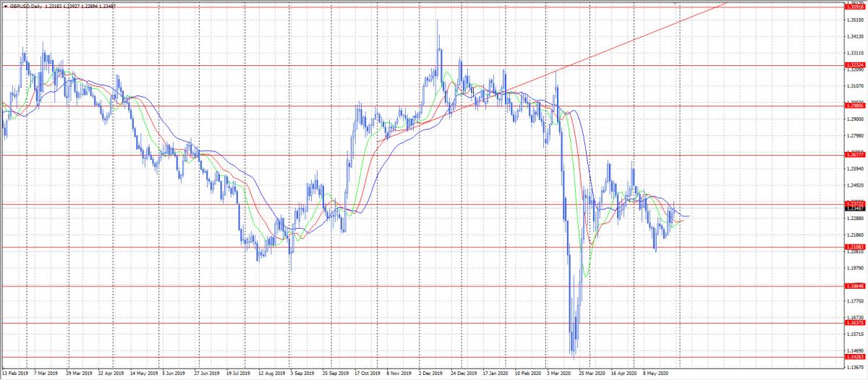Click the chart shift triangle marker at top

tap(676, 2)
